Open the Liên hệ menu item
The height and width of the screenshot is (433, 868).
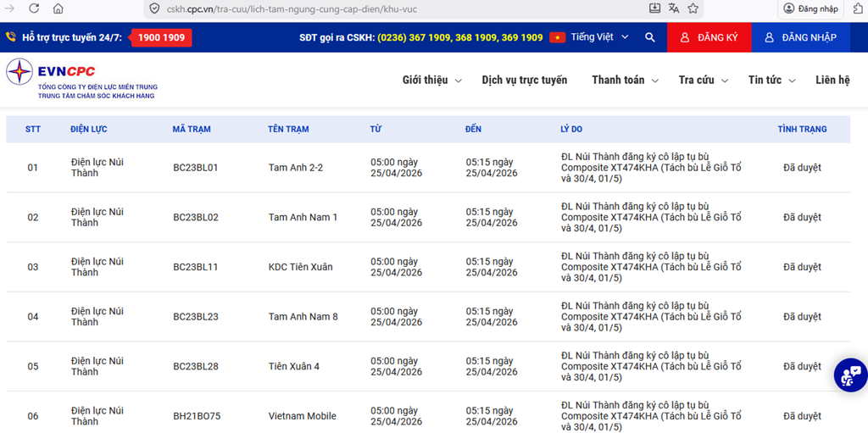coord(832,80)
